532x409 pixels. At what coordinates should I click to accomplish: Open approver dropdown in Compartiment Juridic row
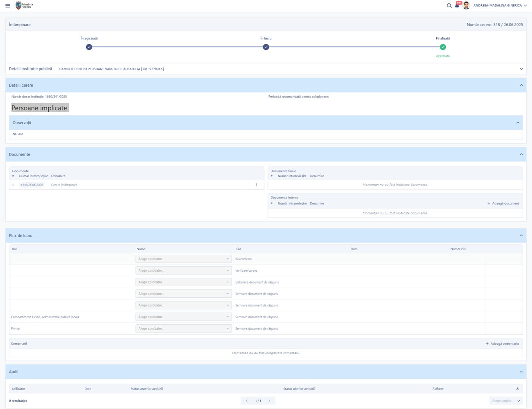click(184, 317)
